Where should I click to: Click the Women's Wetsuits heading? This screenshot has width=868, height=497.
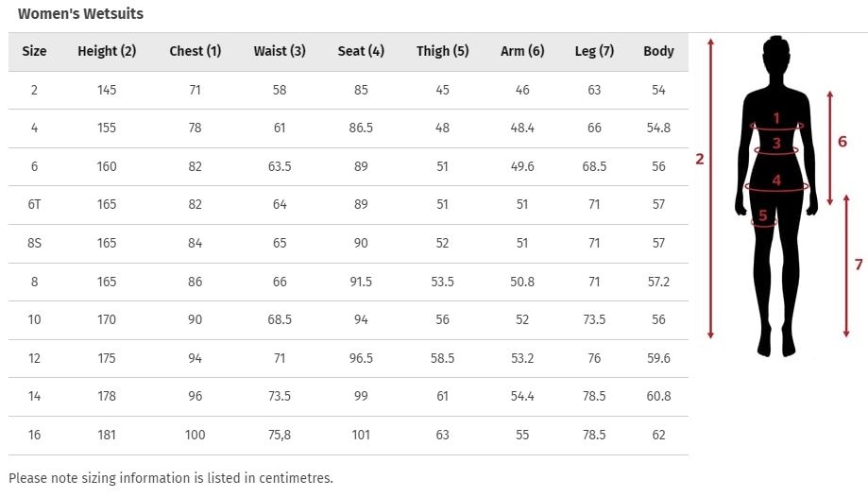tap(81, 14)
